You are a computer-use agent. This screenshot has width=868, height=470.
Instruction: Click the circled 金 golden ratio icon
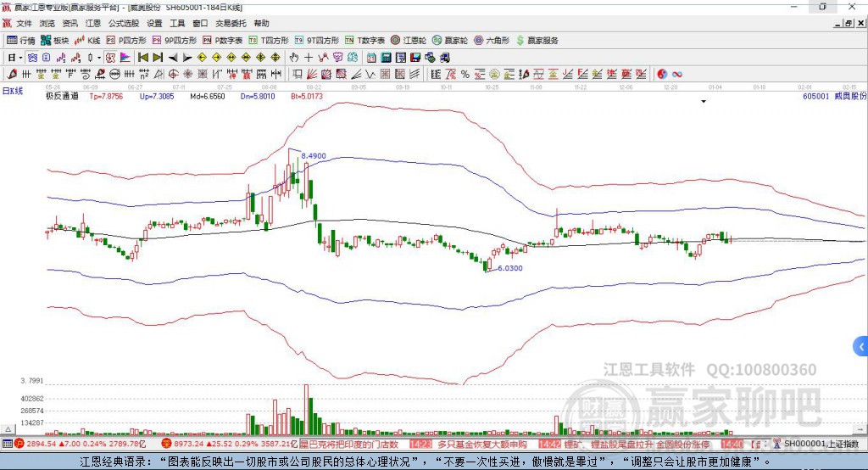pyautogui.click(x=494, y=74)
